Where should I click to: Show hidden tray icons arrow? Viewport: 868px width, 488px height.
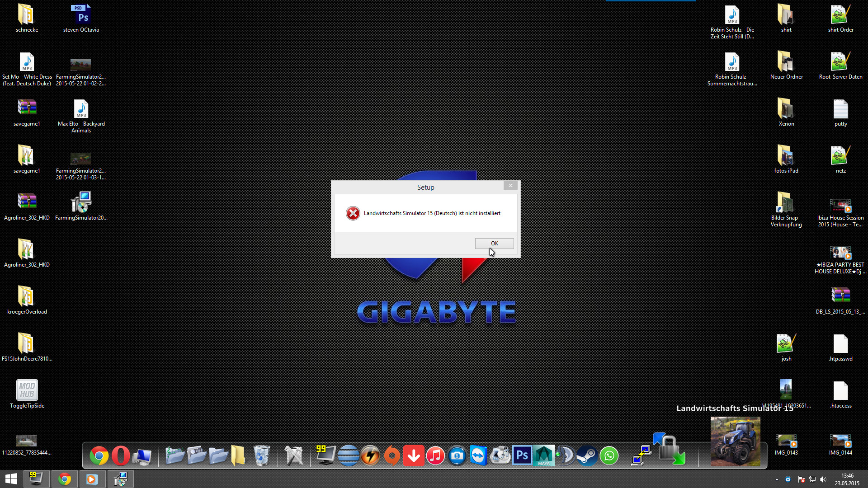[x=777, y=479]
